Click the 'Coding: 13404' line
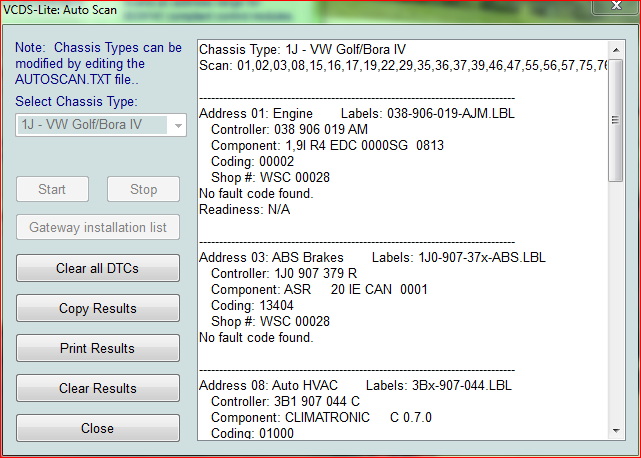641x458 pixels. [x=252, y=305]
